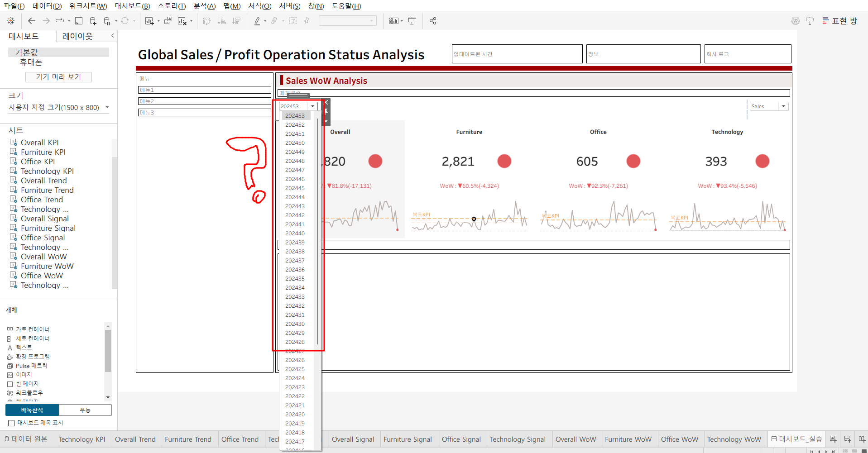This screenshot has height=453, width=868.
Task: Click the refresh data source icon
Action: pos(125,21)
